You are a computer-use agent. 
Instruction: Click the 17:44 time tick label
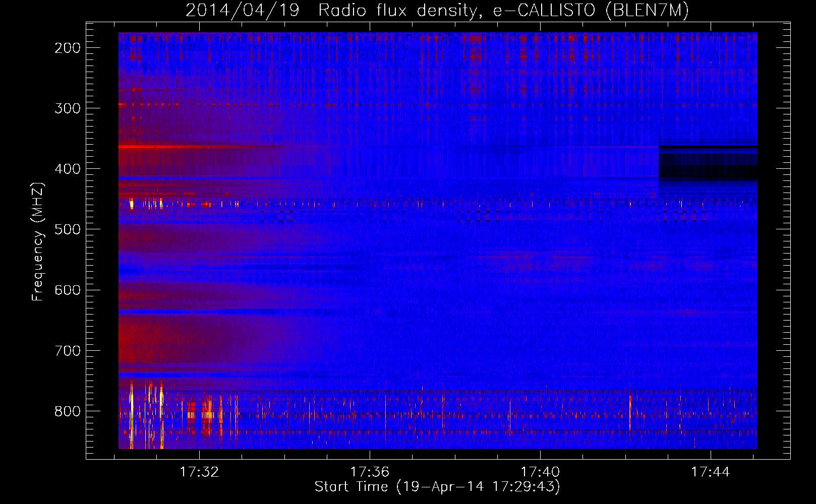(710, 472)
